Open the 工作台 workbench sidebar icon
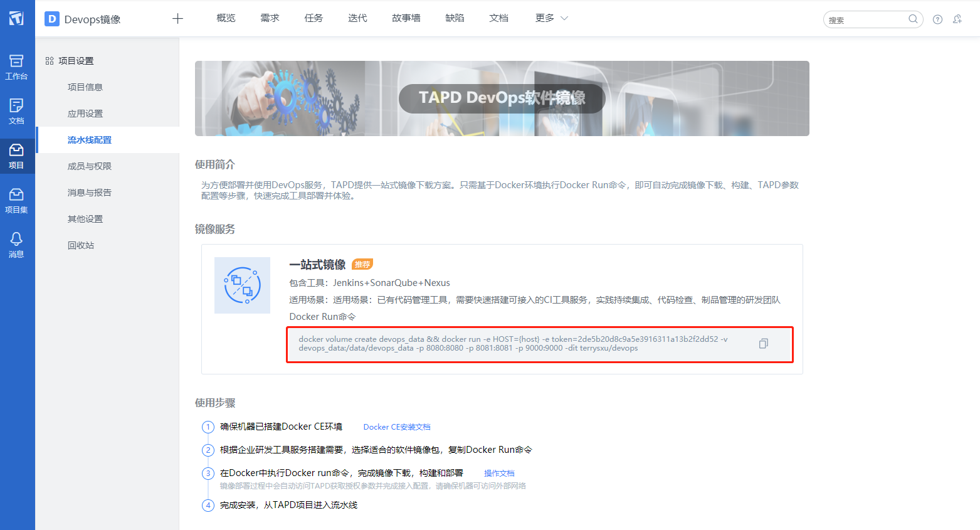Viewport: 980px width, 530px height. (x=16, y=67)
